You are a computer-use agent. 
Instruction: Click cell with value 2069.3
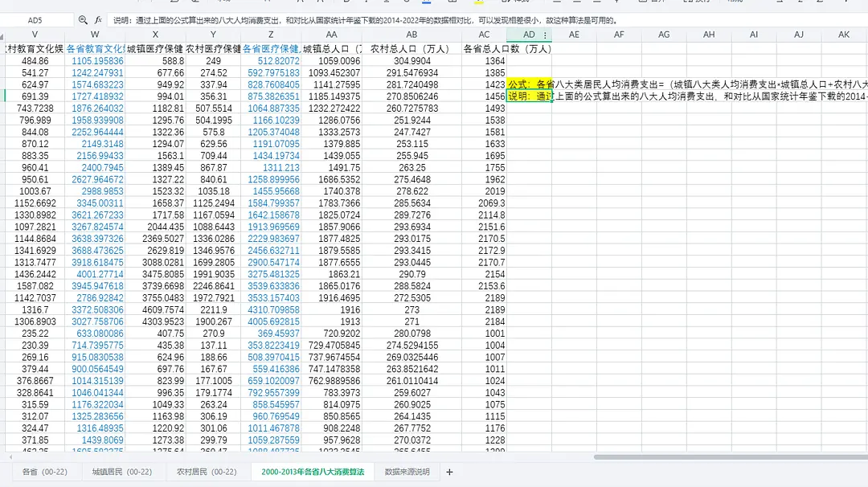[x=485, y=203]
